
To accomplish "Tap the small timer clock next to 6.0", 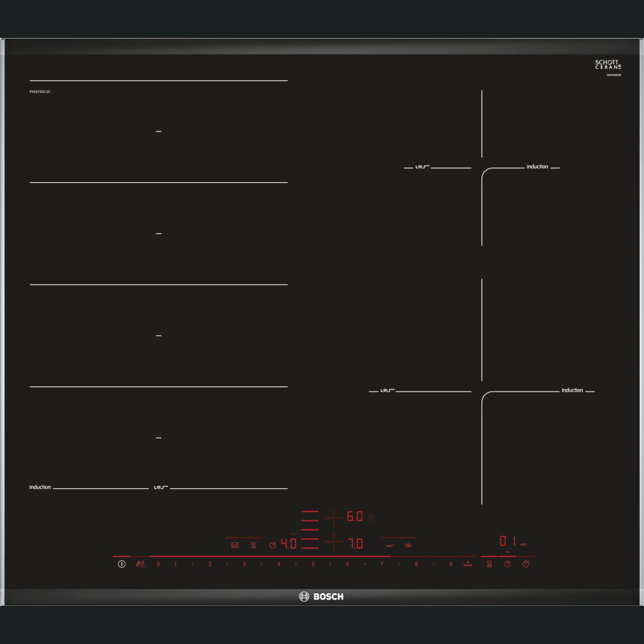I will (370, 518).
